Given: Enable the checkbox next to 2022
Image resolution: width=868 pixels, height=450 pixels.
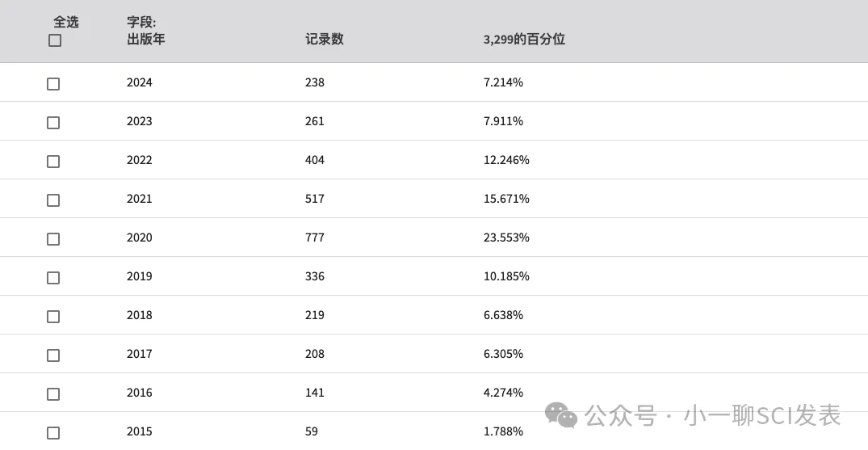Looking at the screenshot, I should (x=53, y=162).
